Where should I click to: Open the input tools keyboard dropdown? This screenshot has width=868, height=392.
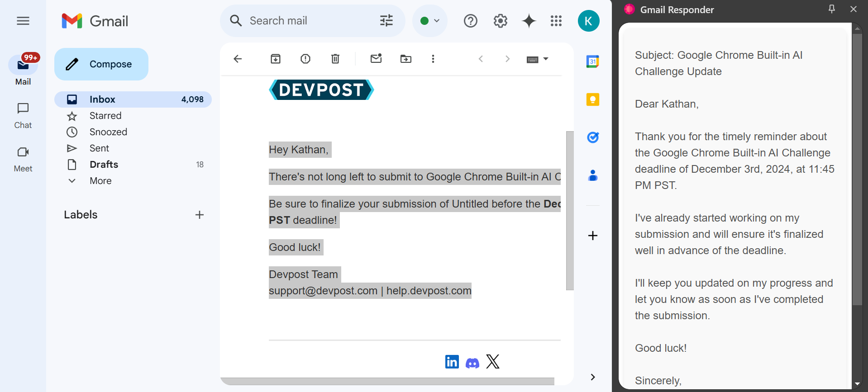coord(538,59)
